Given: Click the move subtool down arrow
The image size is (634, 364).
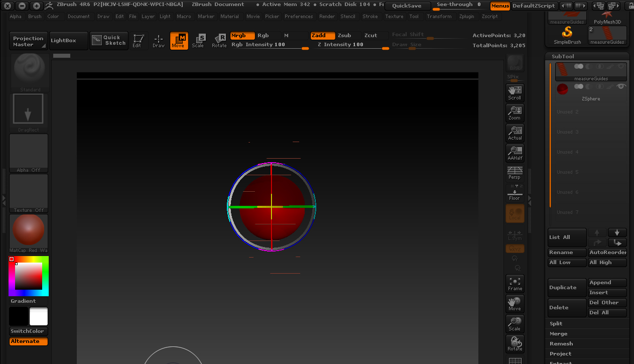Looking at the screenshot, I should [617, 232].
